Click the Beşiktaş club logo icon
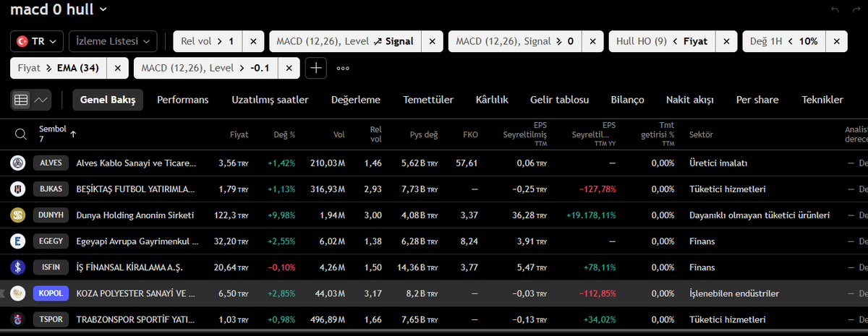This screenshot has height=336, width=868. point(17,189)
